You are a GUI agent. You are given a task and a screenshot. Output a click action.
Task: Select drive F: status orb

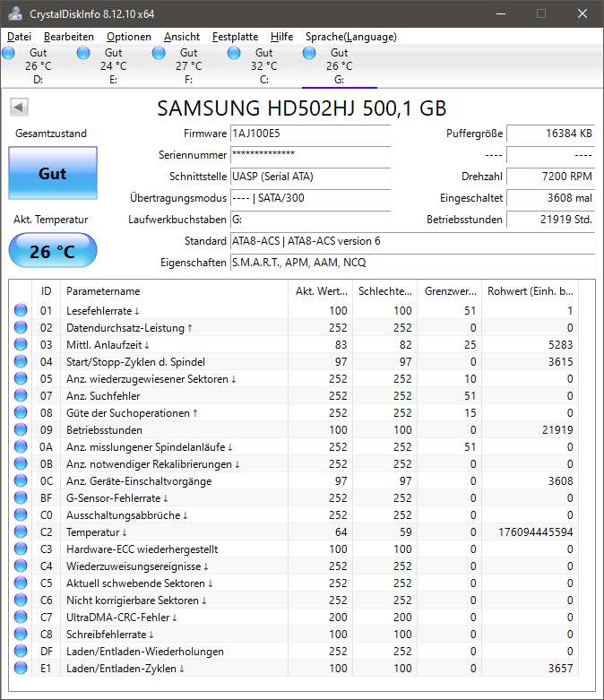coord(159,53)
